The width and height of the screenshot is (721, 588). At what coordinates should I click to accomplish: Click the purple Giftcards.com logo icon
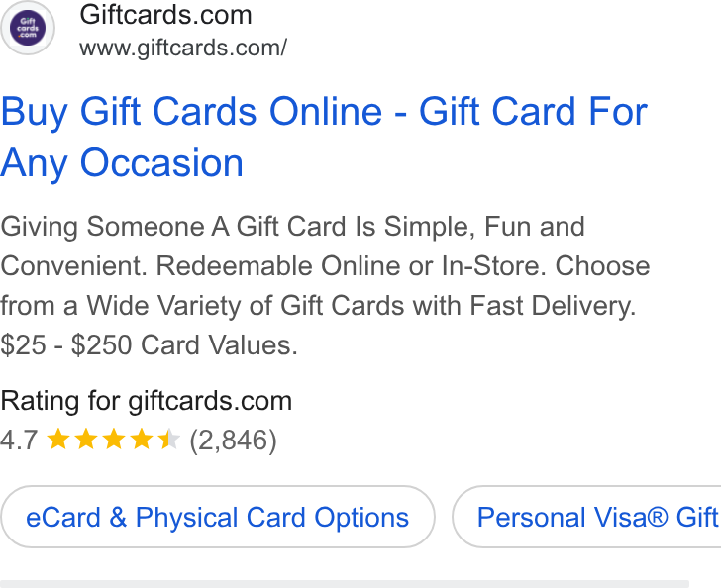click(x=28, y=28)
